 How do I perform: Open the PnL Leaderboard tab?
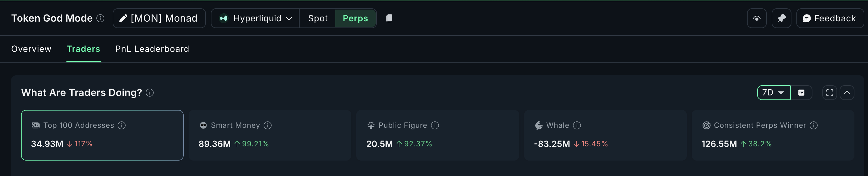(152, 49)
